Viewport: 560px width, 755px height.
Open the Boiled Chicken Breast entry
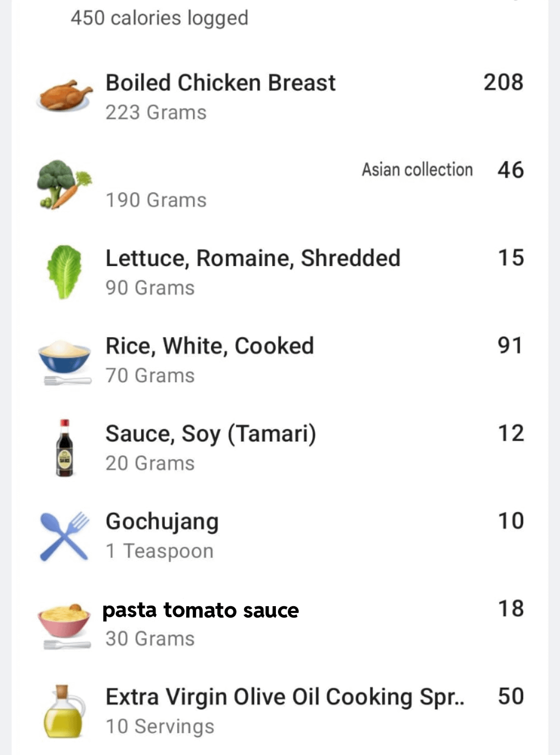coord(220,83)
